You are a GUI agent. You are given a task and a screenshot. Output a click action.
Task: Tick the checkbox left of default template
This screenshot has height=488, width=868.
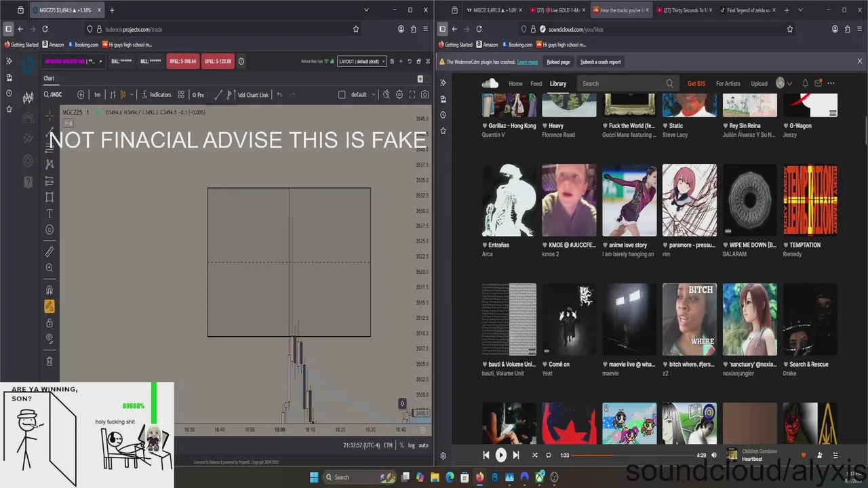(342, 95)
